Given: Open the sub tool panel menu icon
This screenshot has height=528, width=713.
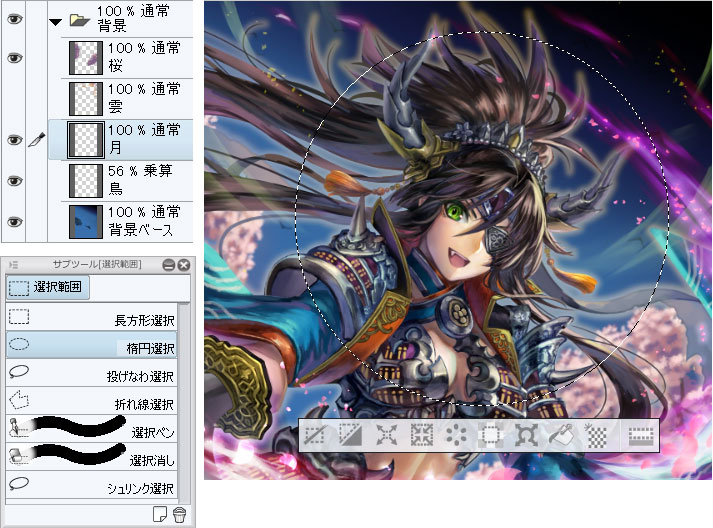Looking at the screenshot, I should (x=13, y=265).
